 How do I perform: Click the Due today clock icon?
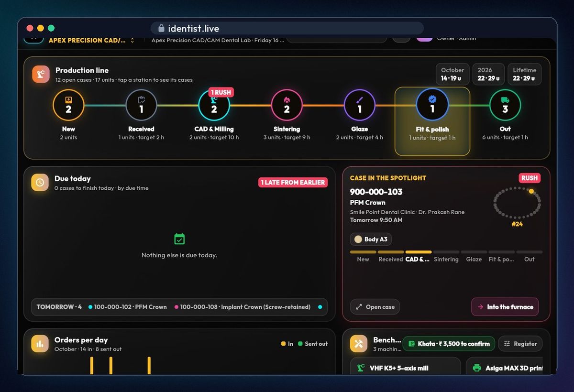[x=40, y=182]
